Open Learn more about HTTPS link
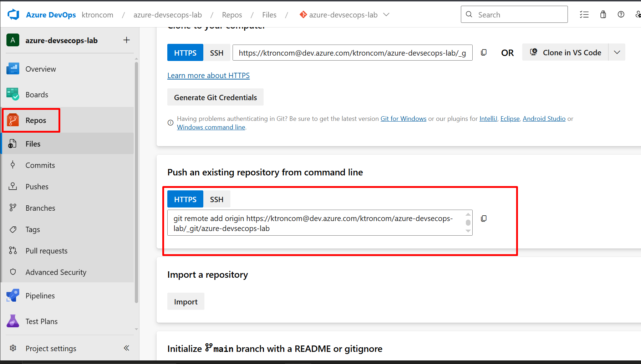 tap(208, 76)
